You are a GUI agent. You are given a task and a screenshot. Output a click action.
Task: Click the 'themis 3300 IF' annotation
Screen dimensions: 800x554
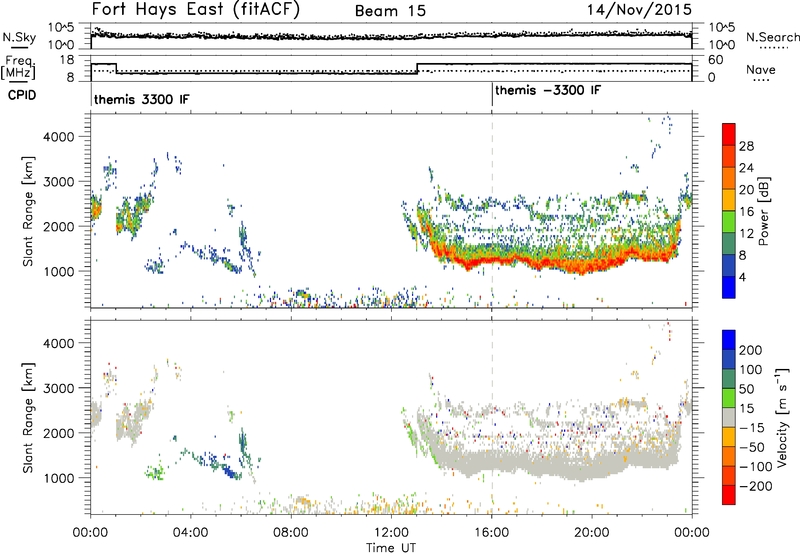[x=141, y=99]
